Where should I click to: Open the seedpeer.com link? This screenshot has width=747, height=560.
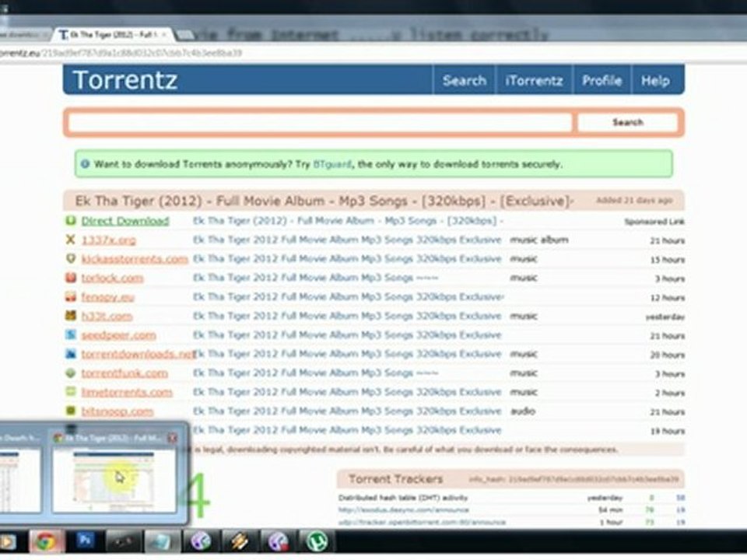click(x=118, y=334)
